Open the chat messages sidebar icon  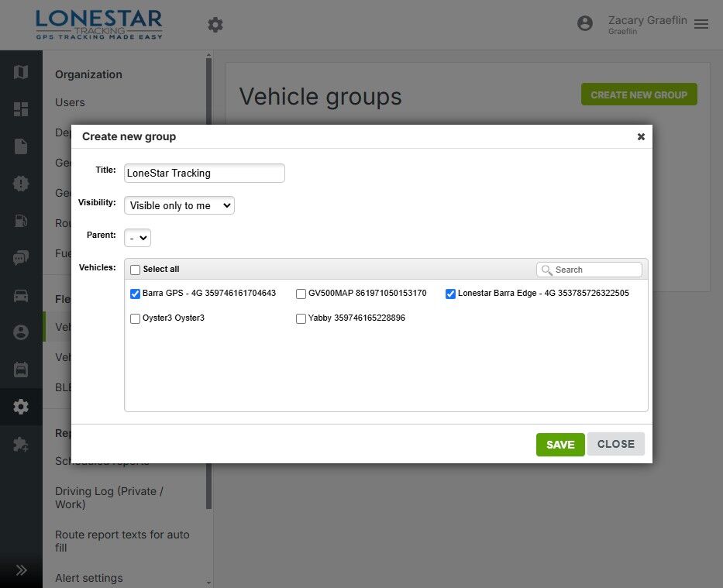(21, 258)
